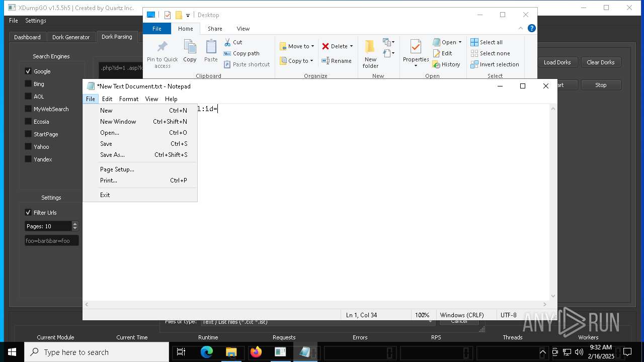Click the History icon in Open group
The width and height of the screenshot is (644, 362).
tap(437, 64)
